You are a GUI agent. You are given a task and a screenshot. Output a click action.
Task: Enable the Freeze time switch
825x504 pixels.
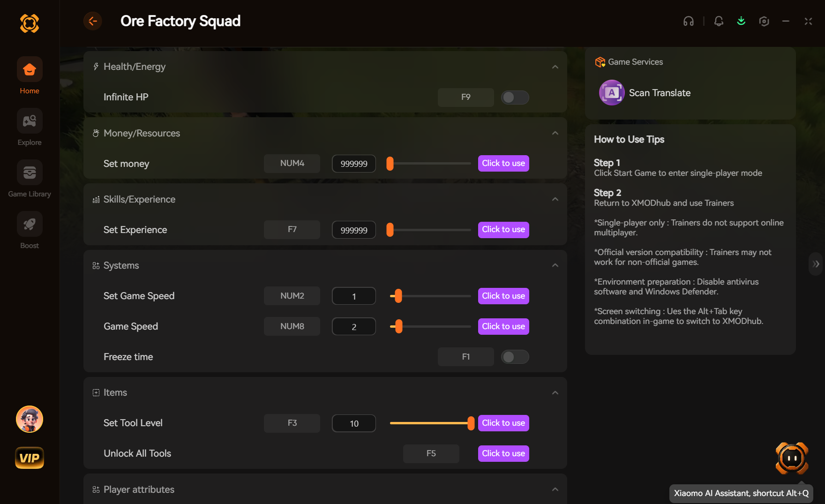(515, 357)
